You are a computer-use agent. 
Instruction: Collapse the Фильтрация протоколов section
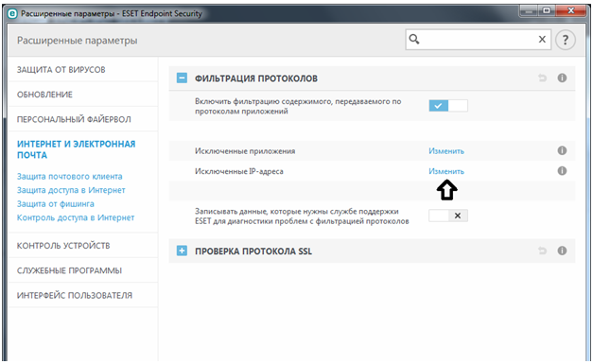[x=182, y=78]
